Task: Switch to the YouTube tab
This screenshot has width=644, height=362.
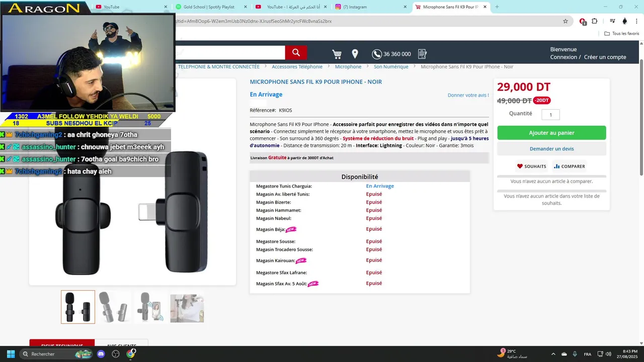Action: (132, 7)
